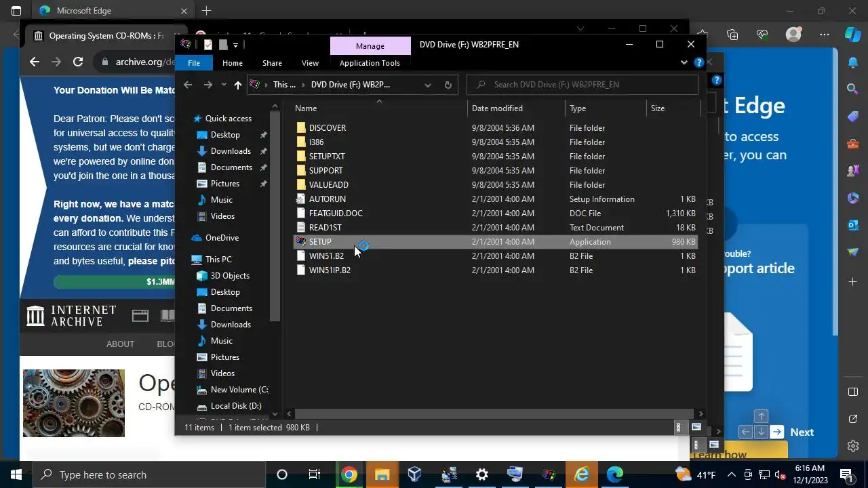
Task: Select the I386 folder
Action: click(316, 142)
